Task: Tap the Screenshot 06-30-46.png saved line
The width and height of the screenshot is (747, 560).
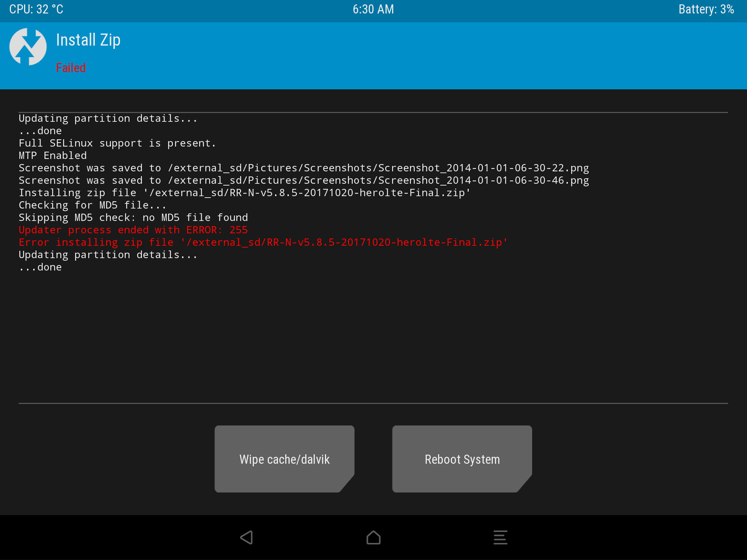Action: pyautogui.click(x=303, y=180)
